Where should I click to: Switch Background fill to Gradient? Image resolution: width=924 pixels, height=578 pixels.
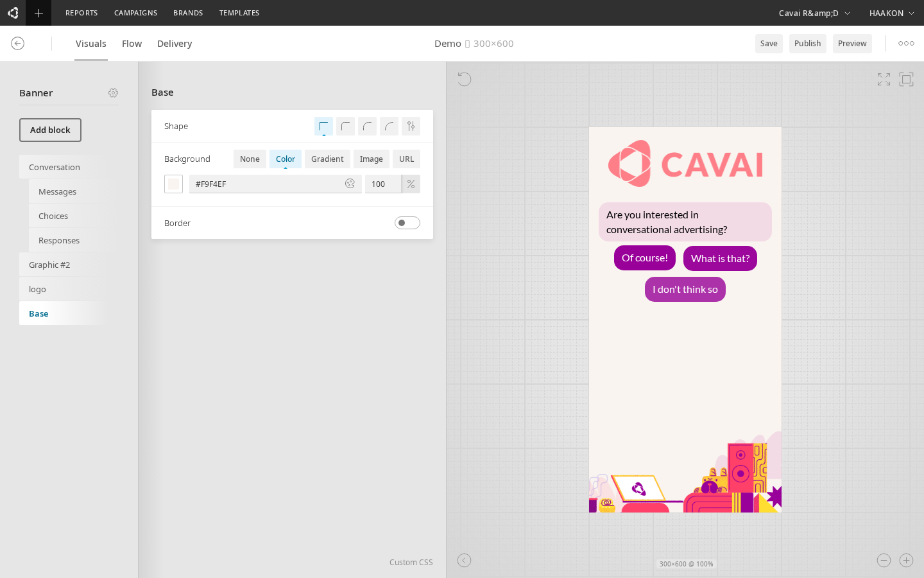click(327, 159)
